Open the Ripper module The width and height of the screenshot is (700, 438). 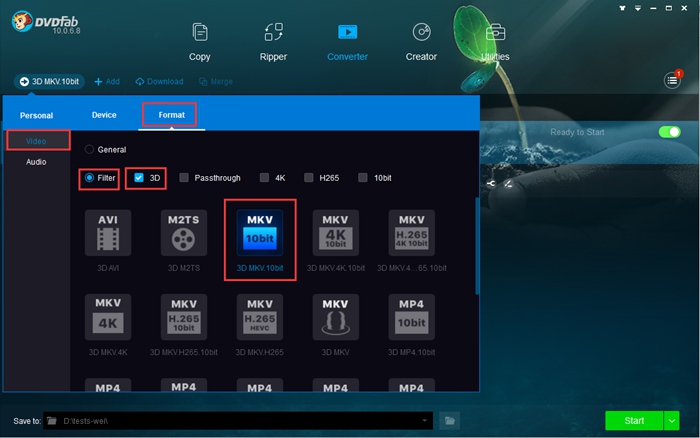273,42
